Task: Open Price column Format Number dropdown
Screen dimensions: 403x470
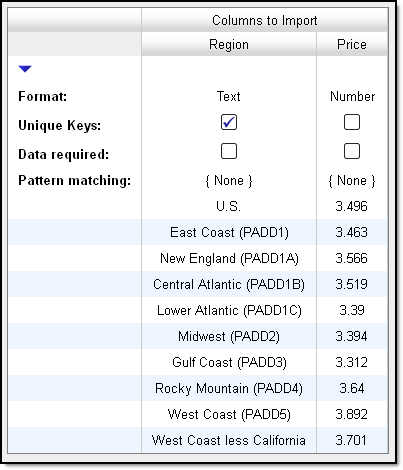Action: [x=352, y=96]
